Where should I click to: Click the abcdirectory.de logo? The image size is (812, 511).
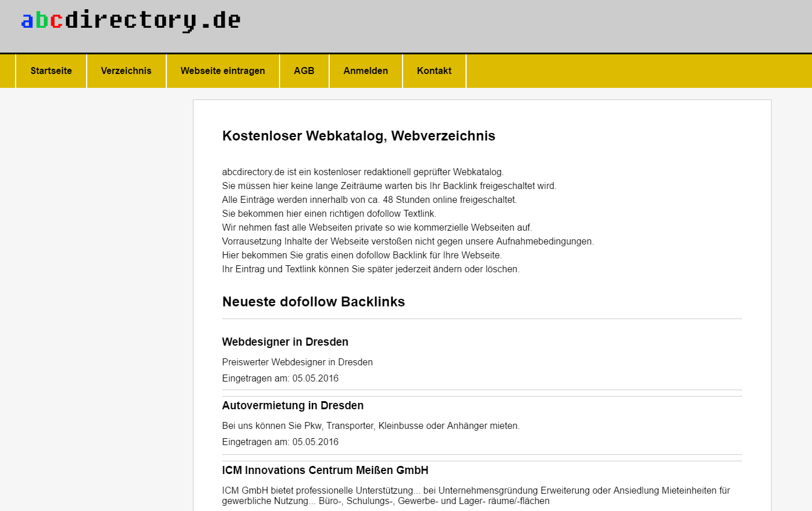pyautogui.click(x=131, y=20)
